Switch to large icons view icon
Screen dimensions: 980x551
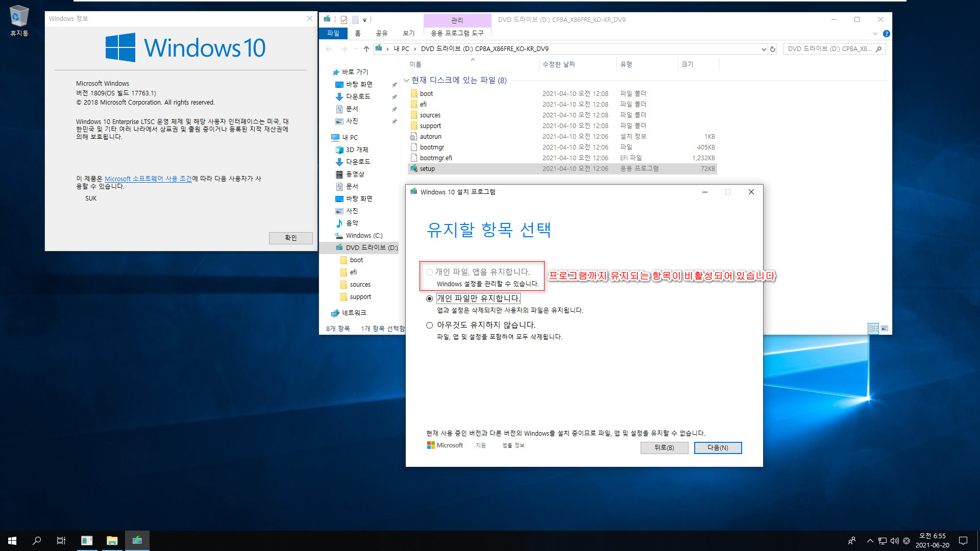tap(885, 329)
